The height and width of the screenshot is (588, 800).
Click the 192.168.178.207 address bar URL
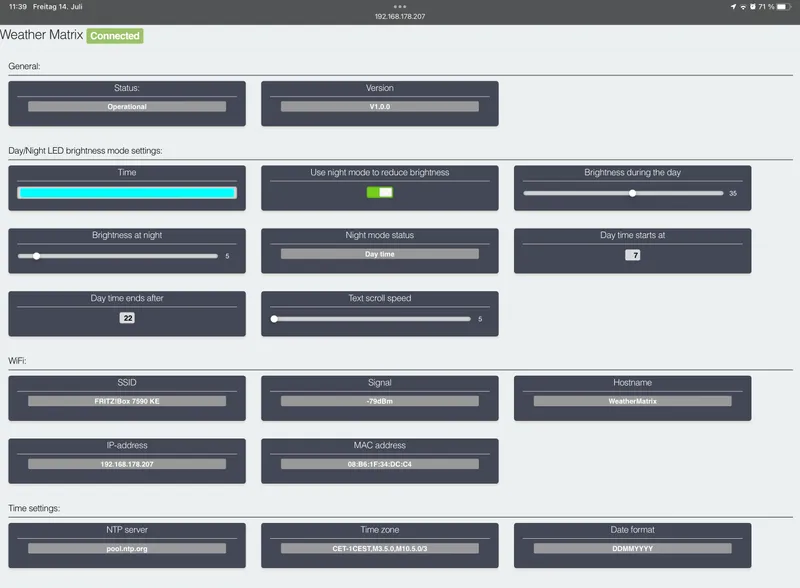click(x=400, y=16)
